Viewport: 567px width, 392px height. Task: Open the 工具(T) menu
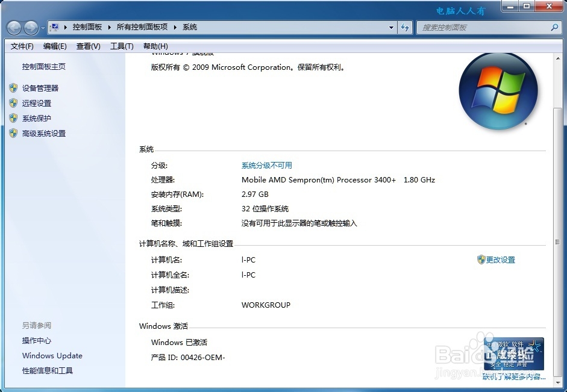(x=122, y=46)
